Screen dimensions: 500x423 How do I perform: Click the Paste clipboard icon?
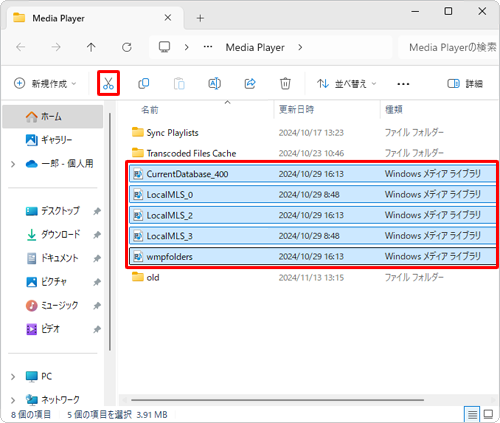point(179,84)
